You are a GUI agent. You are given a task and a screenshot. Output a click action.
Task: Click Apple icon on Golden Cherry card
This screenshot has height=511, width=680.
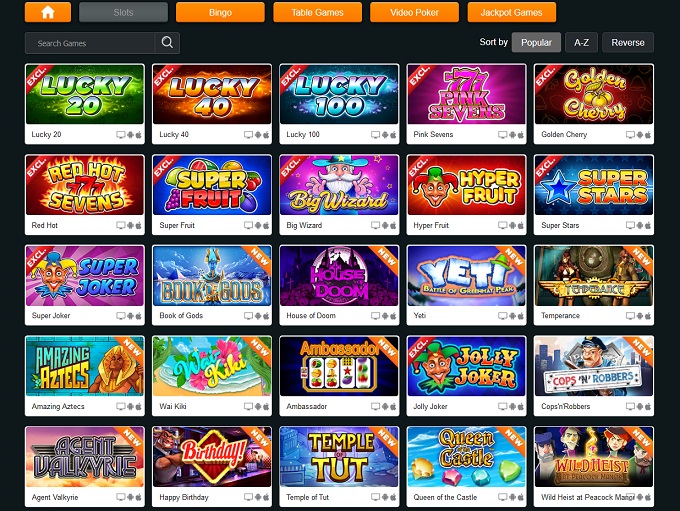click(x=648, y=134)
